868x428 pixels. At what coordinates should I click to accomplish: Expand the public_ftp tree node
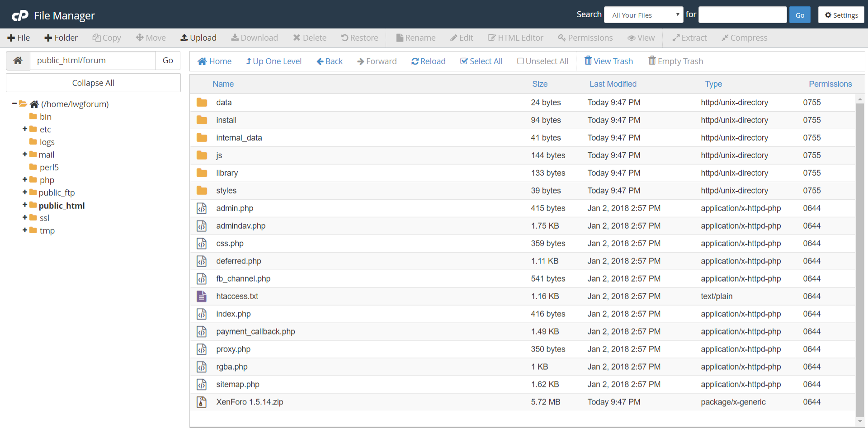pos(25,193)
